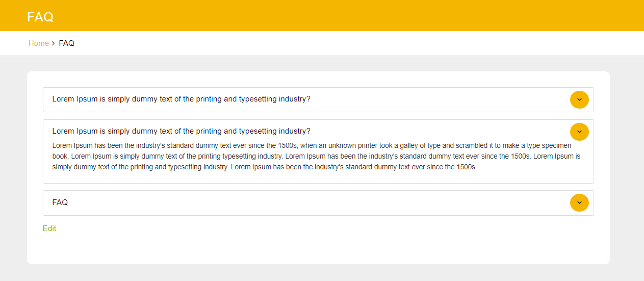Click blank space below answer in expanded panel
The width and height of the screenshot is (644, 281).
click(x=306, y=177)
